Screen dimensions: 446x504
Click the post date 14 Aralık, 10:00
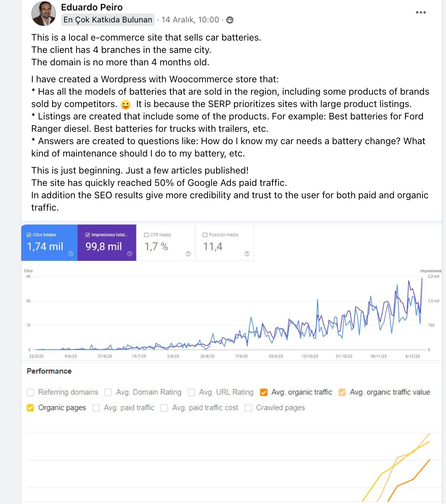190,20
